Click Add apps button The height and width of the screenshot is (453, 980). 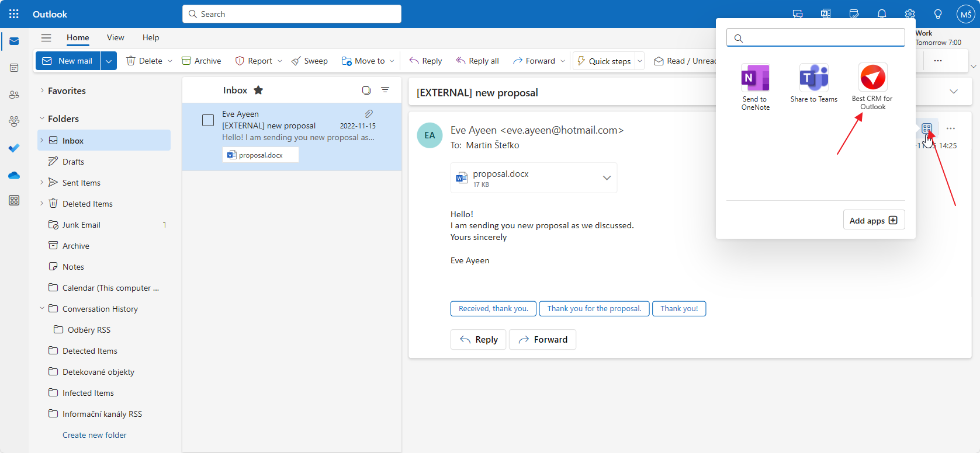pos(874,220)
